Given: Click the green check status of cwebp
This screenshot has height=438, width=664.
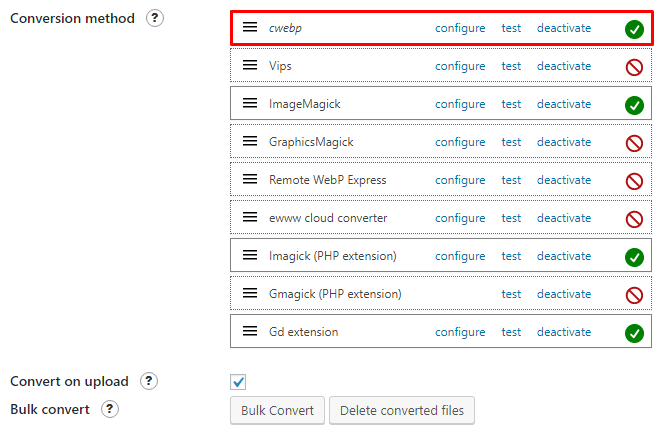Looking at the screenshot, I should [x=634, y=29].
